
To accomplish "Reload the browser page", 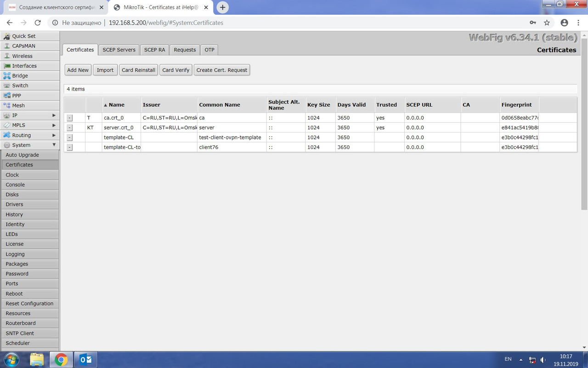I will [38, 23].
